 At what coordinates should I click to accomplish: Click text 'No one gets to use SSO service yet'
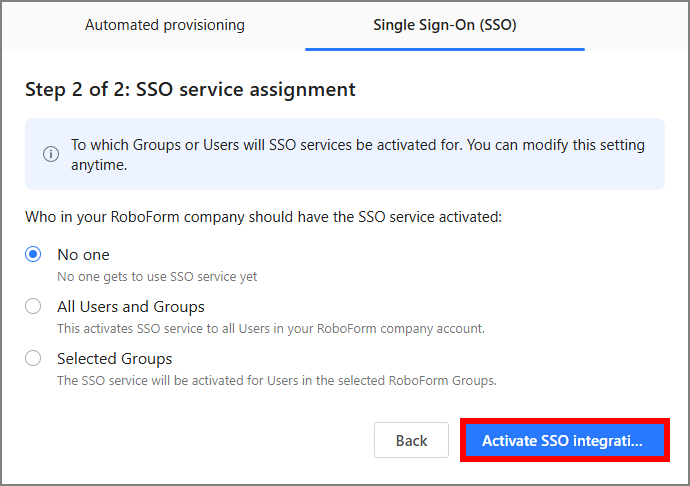point(157,276)
